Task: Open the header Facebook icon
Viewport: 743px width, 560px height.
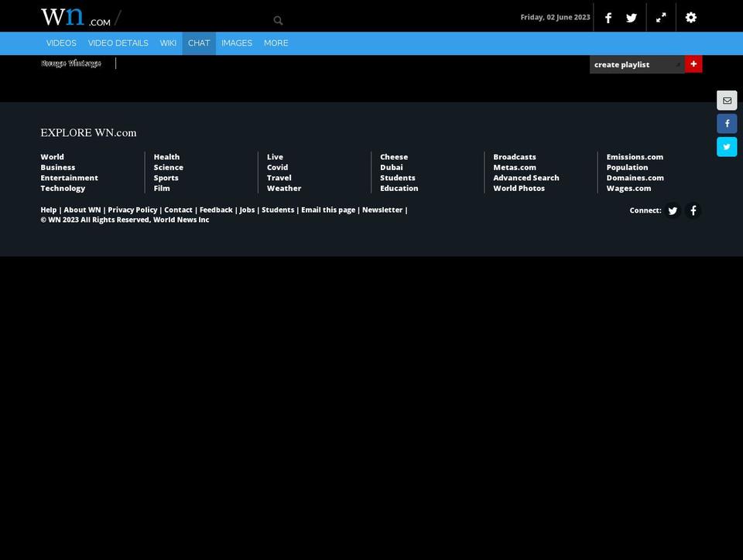Action: pos(608,18)
